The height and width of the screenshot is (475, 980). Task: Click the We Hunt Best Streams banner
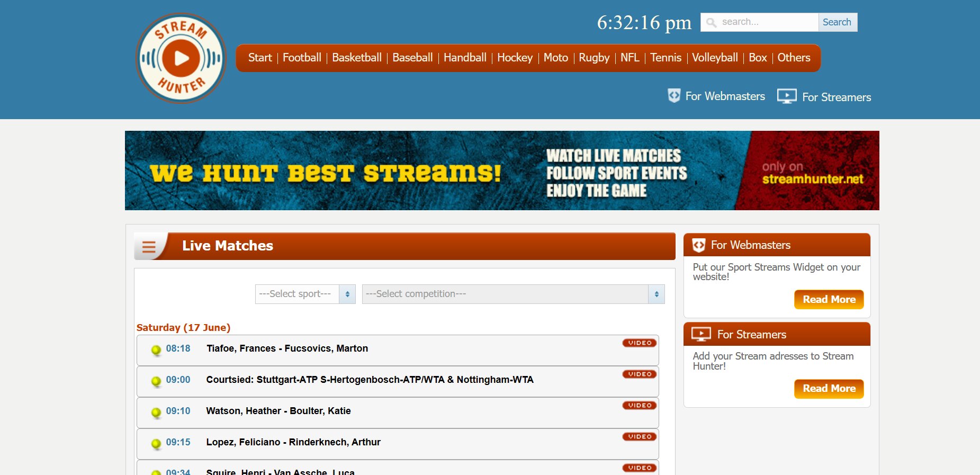coord(502,171)
